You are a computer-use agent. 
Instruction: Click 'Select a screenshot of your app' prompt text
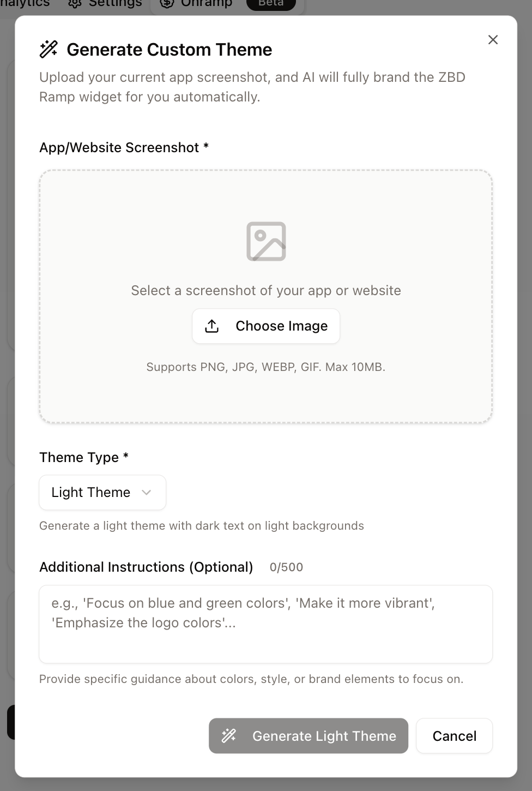coord(265,290)
